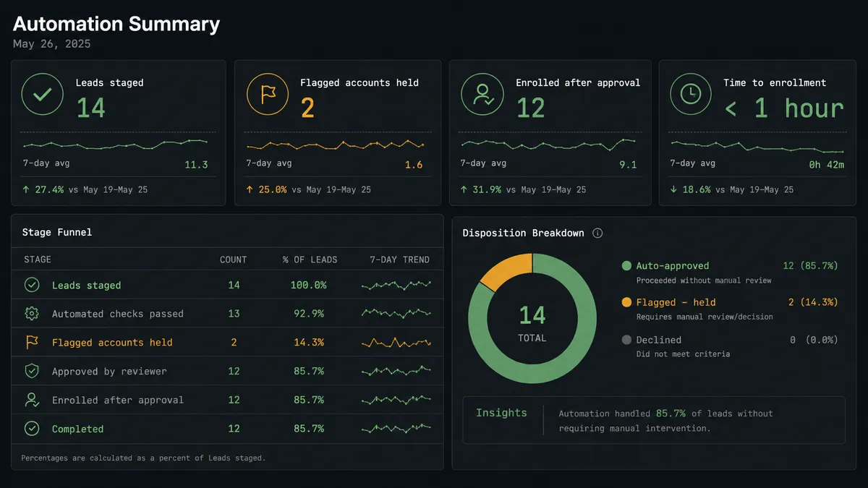Click the 12 (85.7%) legend value
This screenshot has height=488, width=868.
[810, 266]
